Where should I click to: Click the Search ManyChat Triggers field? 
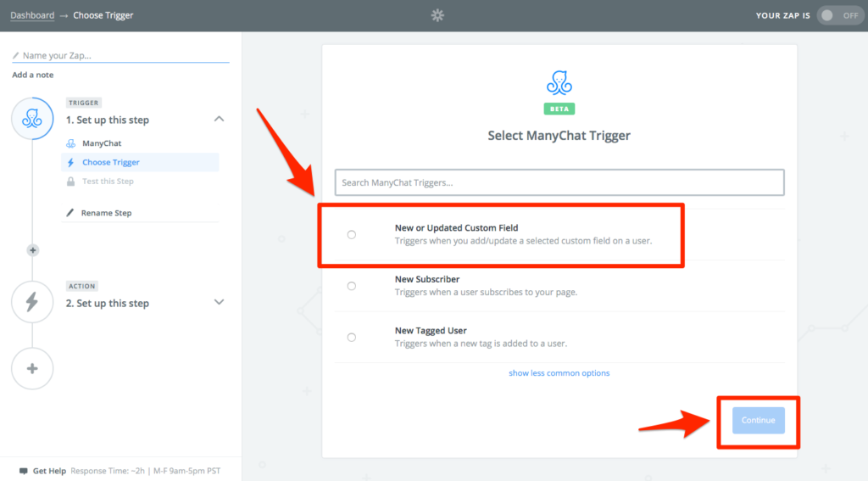[559, 182]
